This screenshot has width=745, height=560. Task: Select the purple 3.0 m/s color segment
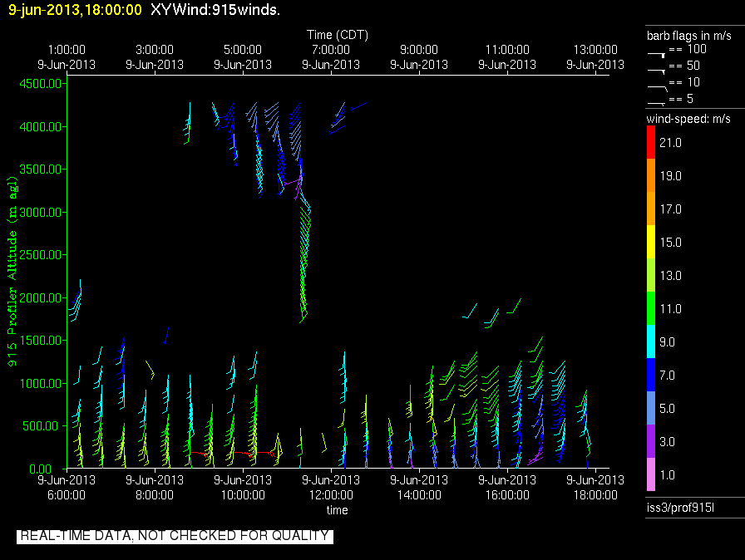[x=656, y=441]
